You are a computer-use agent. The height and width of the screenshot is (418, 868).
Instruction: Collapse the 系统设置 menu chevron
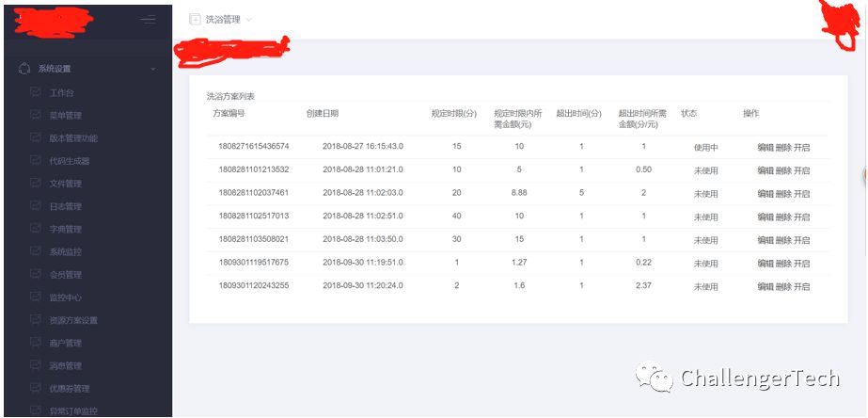(153, 70)
